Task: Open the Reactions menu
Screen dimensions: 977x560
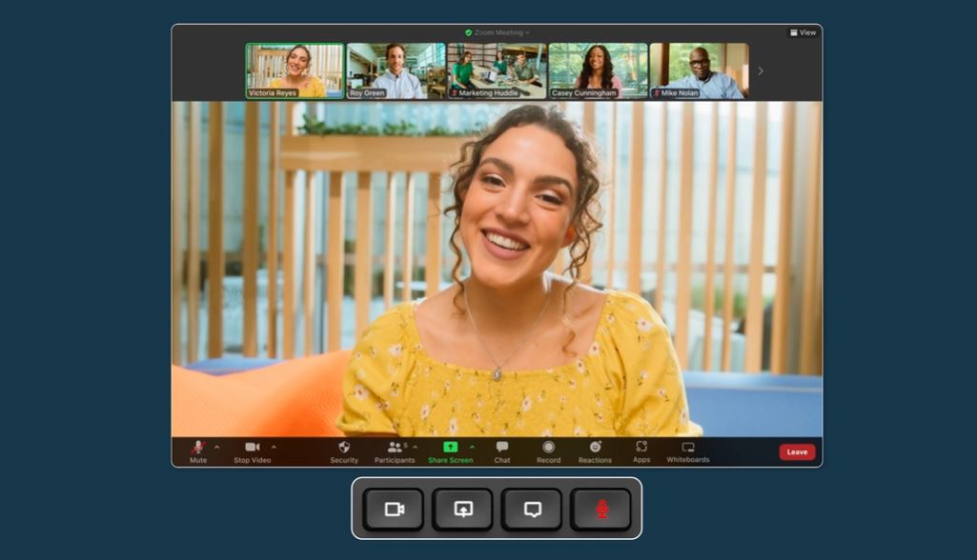Action: click(595, 450)
